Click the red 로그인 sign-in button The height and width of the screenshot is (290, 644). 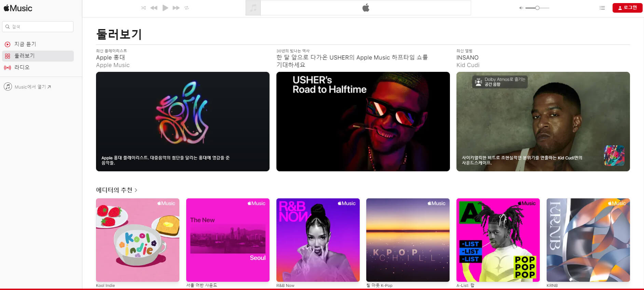pos(627,8)
